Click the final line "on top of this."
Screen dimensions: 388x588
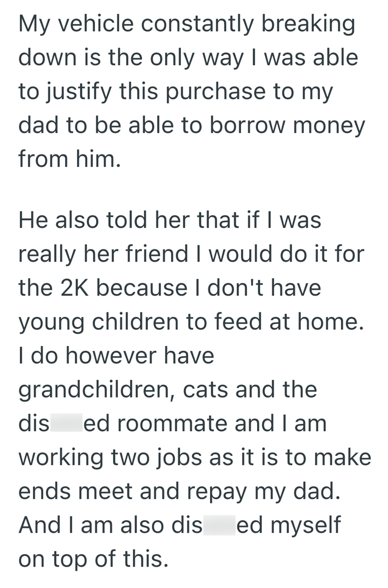pyautogui.click(x=93, y=559)
